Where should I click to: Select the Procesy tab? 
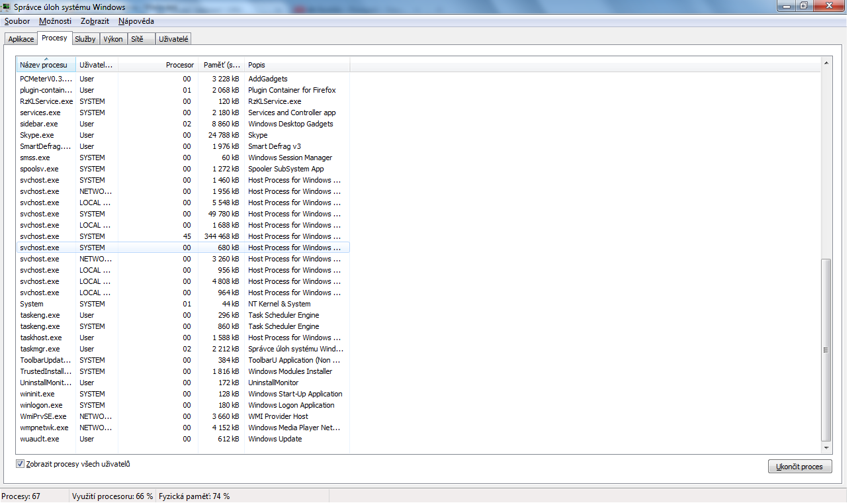54,38
